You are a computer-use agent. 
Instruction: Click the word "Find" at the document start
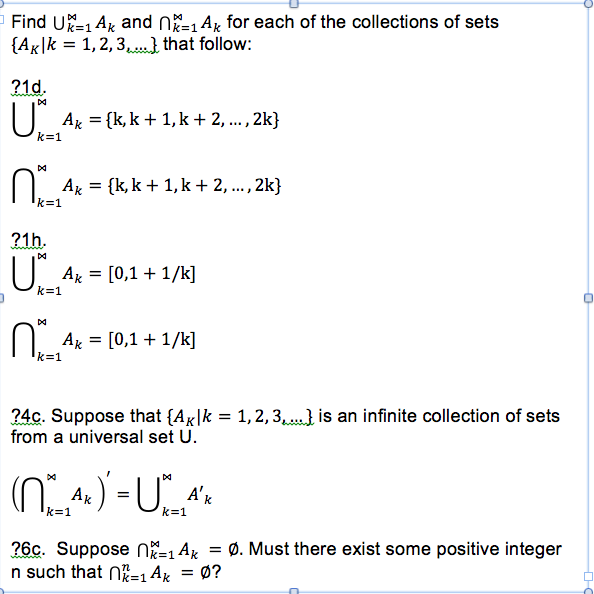coord(28,22)
